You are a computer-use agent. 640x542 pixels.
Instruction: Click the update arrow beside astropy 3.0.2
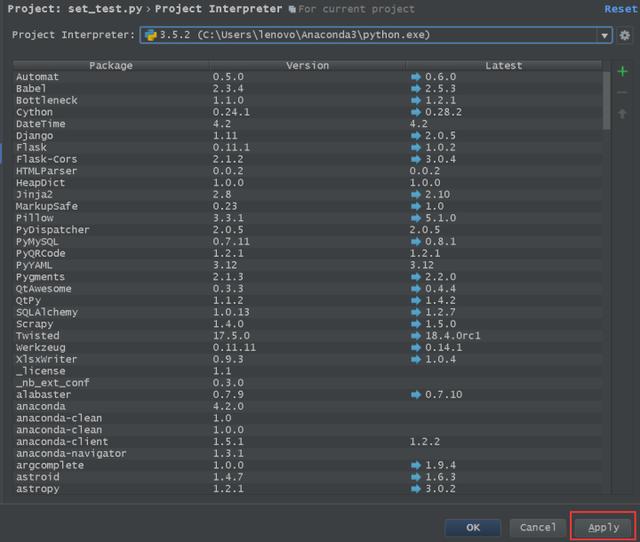pos(416,489)
